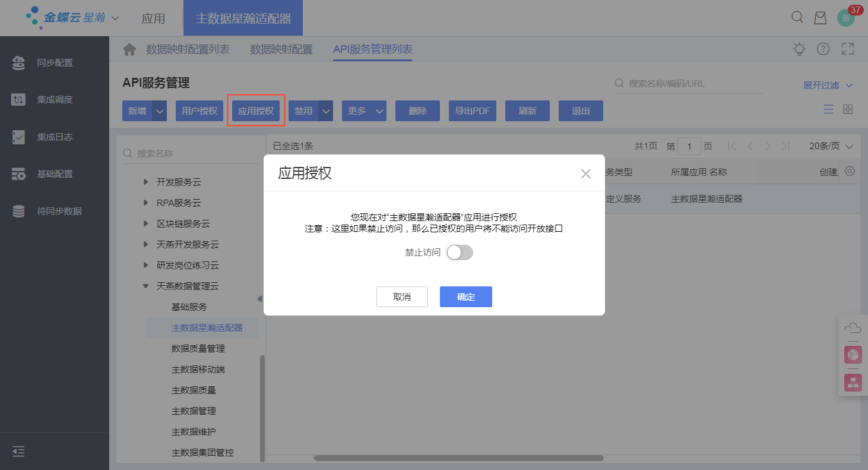The image size is (868, 470).
Task: Open 基础配置 in sidebar
Action: coord(55,174)
